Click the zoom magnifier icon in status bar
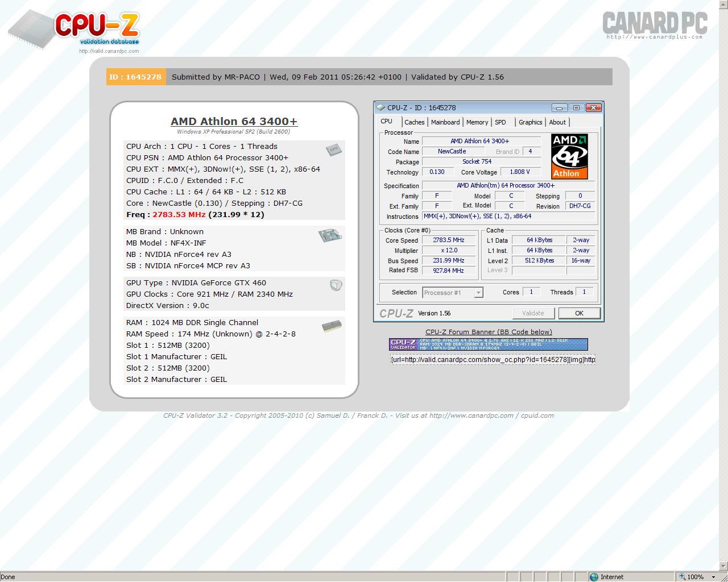728x582 pixels. (x=682, y=577)
